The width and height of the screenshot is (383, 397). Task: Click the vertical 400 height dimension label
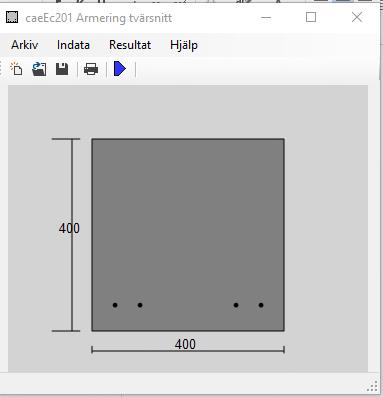point(69,228)
